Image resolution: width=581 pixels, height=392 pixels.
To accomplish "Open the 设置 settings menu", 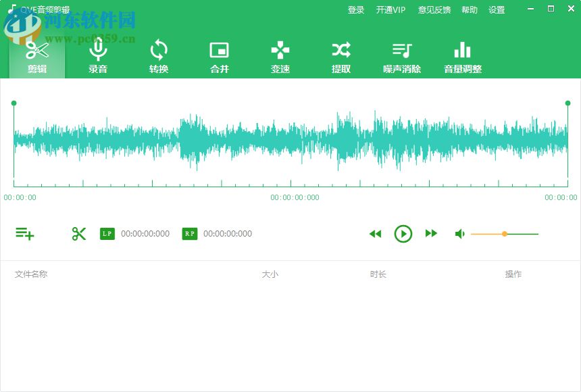I will pyautogui.click(x=497, y=9).
